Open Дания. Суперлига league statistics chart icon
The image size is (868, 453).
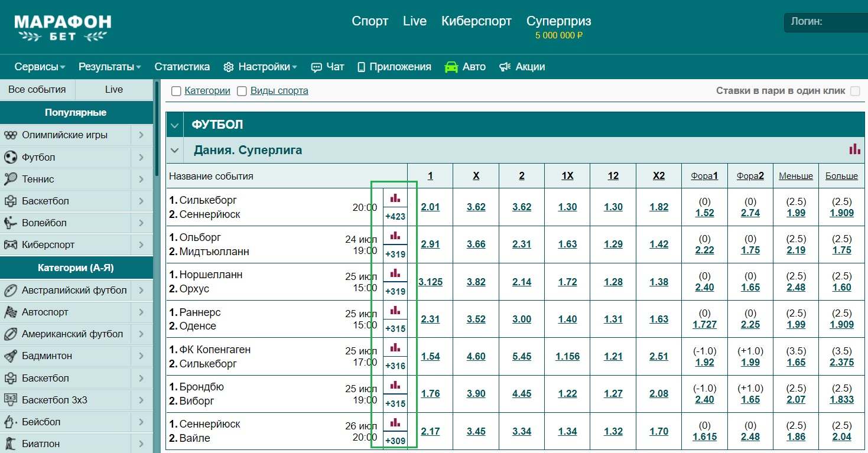coord(854,149)
